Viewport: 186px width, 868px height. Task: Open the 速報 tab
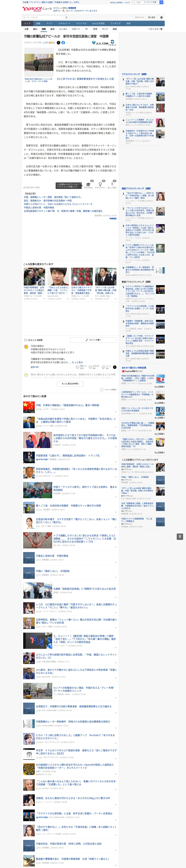pyautogui.click(x=38, y=24)
